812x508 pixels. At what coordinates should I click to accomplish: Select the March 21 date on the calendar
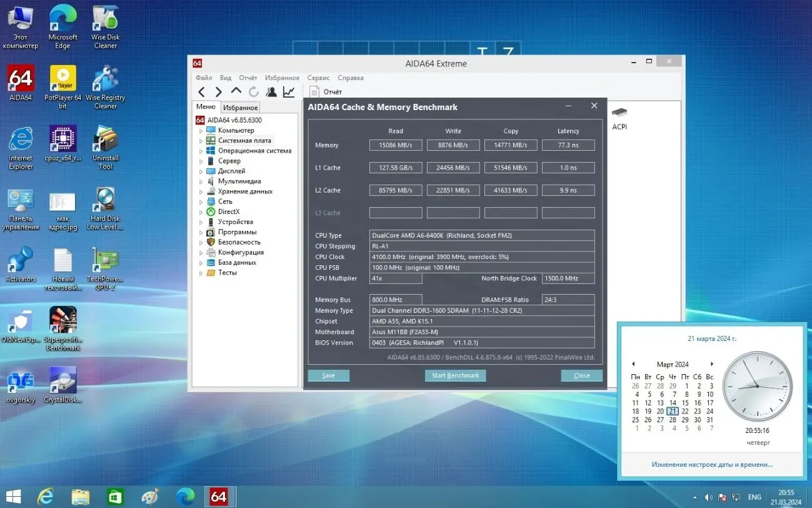(672, 411)
